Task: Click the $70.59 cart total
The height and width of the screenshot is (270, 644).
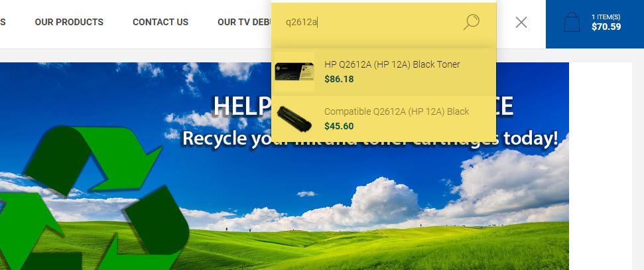Action: pos(606,27)
